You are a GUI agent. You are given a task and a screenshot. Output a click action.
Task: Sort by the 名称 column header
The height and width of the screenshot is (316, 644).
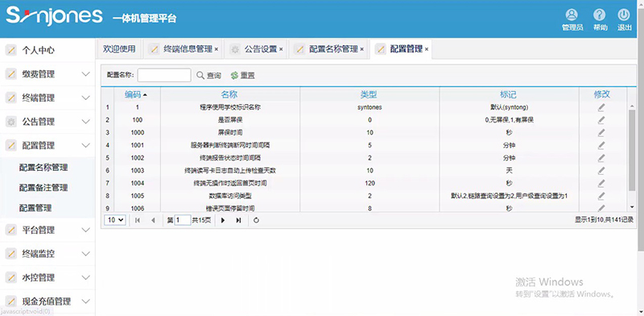(229, 94)
